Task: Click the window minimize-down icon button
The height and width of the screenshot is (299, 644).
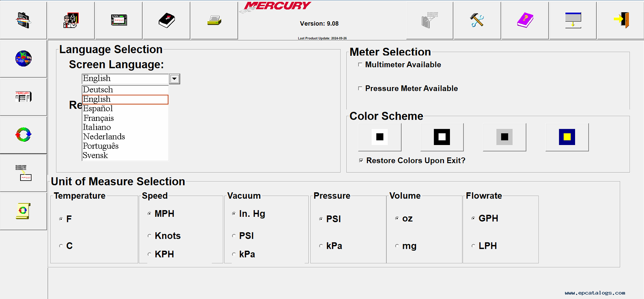Action: [x=573, y=20]
